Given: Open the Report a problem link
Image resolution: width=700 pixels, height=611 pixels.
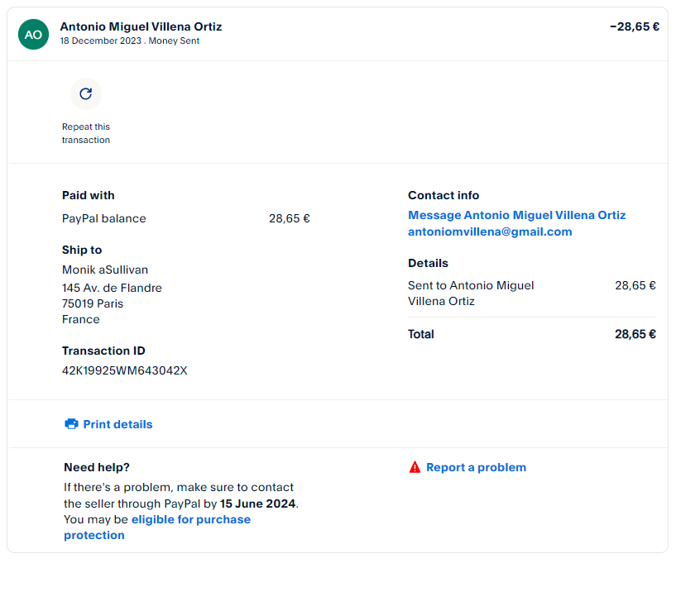Looking at the screenshot, I should coord(476,467).
